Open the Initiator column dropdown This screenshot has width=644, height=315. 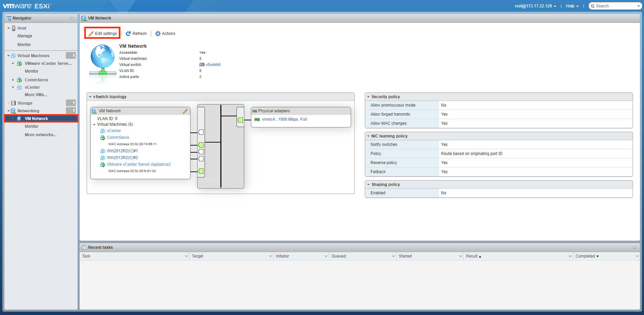point(326,256)
